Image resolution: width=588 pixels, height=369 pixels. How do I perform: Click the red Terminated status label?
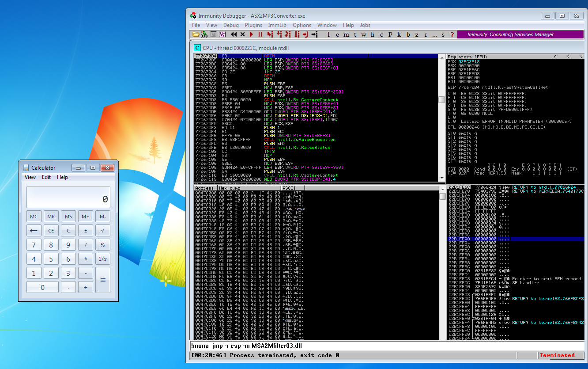click(x=557, y=355)
